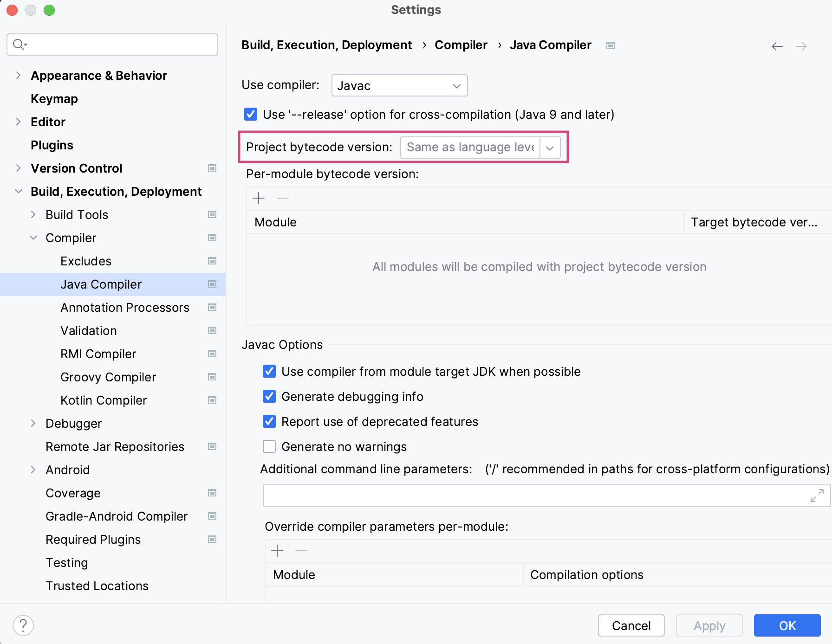The image size is (832, 644).
Task: Click the additional command line parameters field
Action: point(534,496)
